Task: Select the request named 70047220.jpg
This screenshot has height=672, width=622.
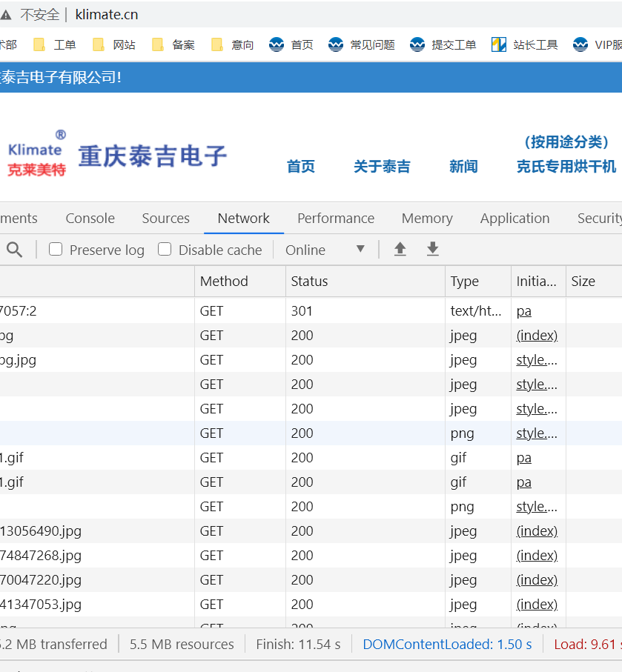Action: pos(311,580)
